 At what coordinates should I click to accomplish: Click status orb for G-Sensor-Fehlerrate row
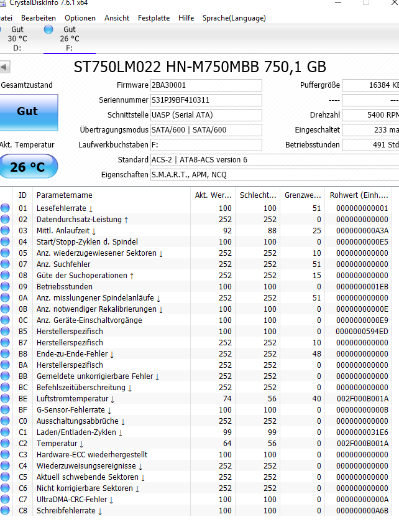click(x=5, y=409)
